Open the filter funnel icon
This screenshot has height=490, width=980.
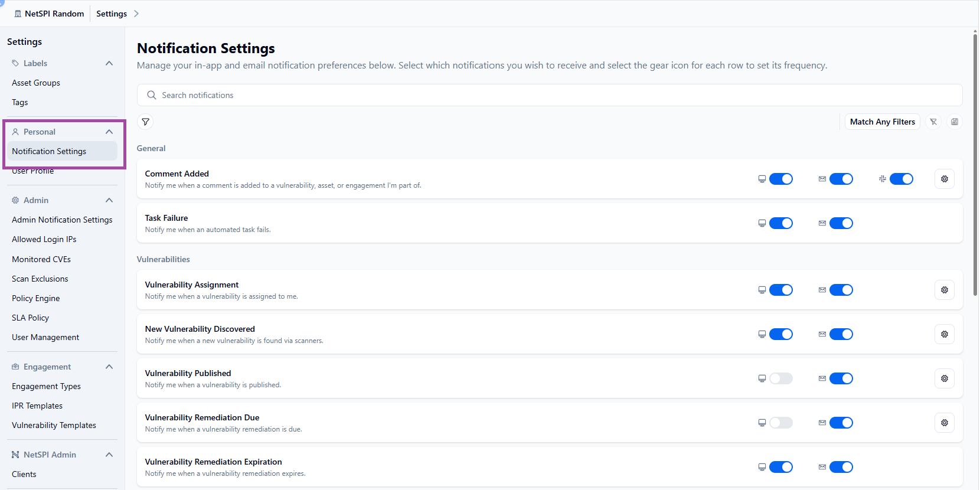(145, 122)
